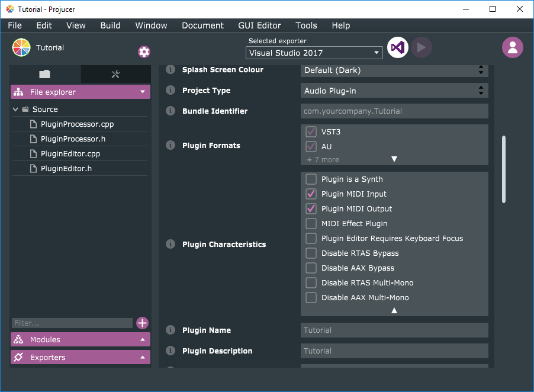534x392 pixels.
Task: Open the File menu
Action: (x=15, y=25)
